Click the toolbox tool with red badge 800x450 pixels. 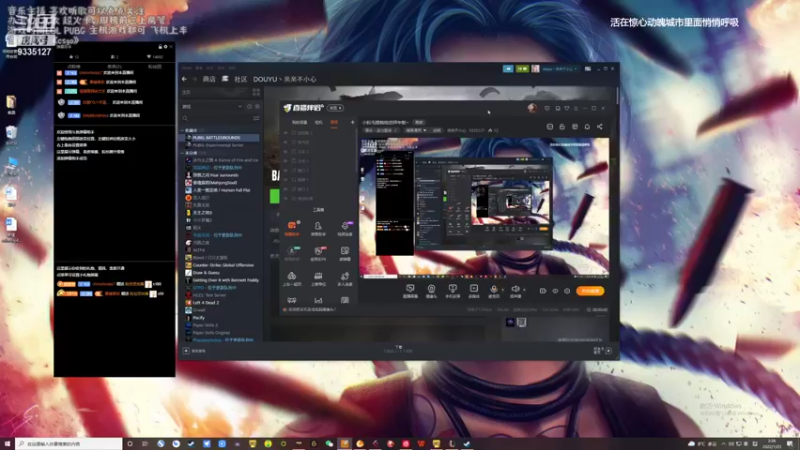click(318, 253)
